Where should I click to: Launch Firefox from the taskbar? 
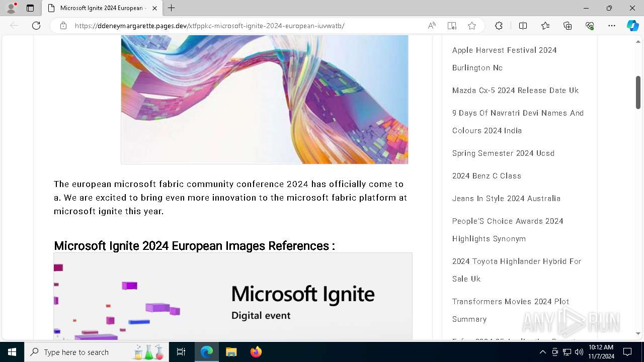click(x=256, y=352)
